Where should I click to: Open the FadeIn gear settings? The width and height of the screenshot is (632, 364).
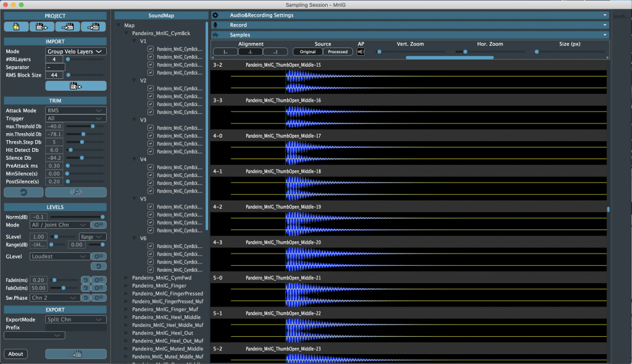click(x=98, y=279)
